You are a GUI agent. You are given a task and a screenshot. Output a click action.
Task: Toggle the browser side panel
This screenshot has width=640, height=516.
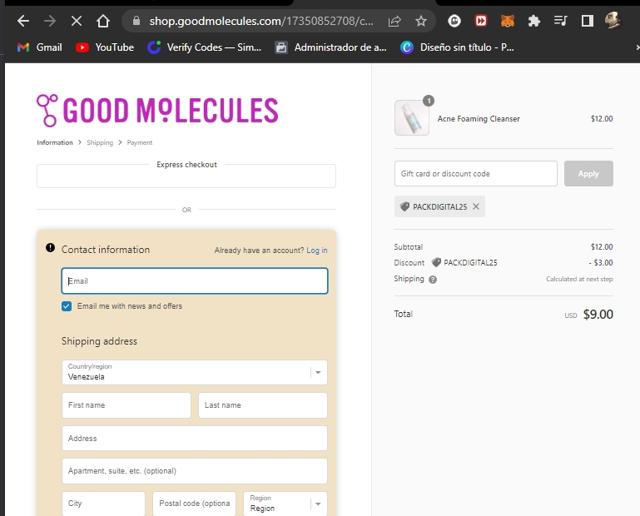tap(587, 20)
